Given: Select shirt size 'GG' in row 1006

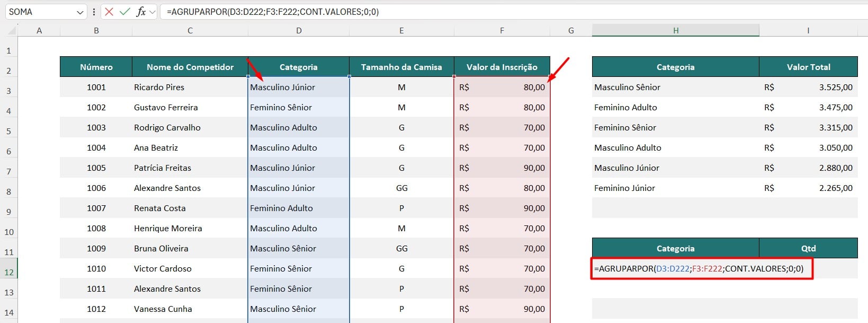Looking at the screenshot, I should [x=401, y=188].
